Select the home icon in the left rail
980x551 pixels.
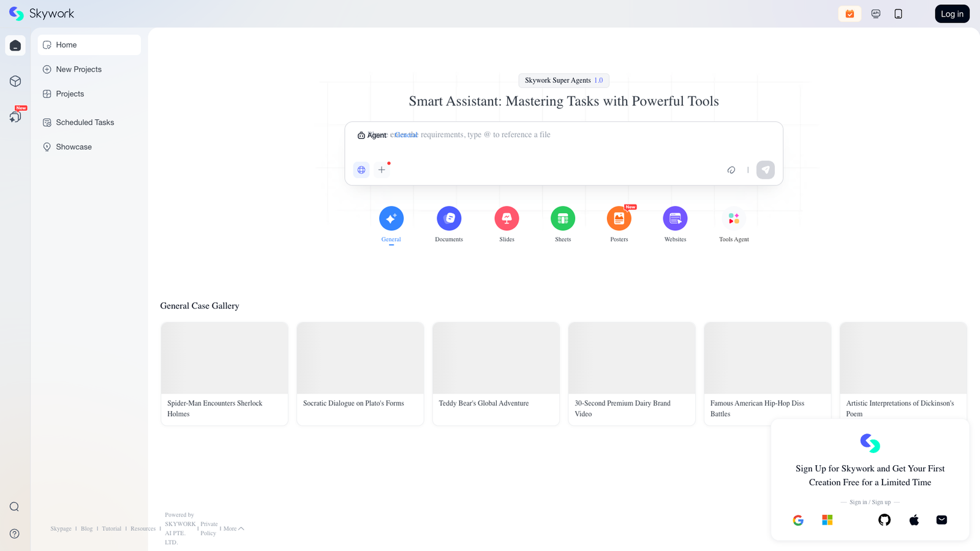point(15,45)
